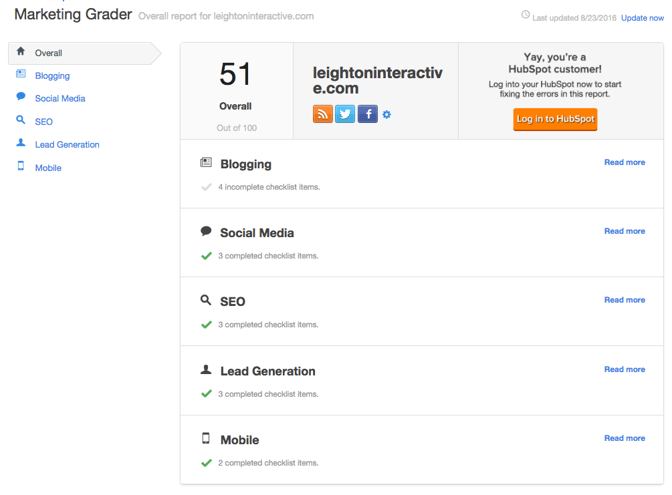Click the Blogging section heading

[246, 165]
